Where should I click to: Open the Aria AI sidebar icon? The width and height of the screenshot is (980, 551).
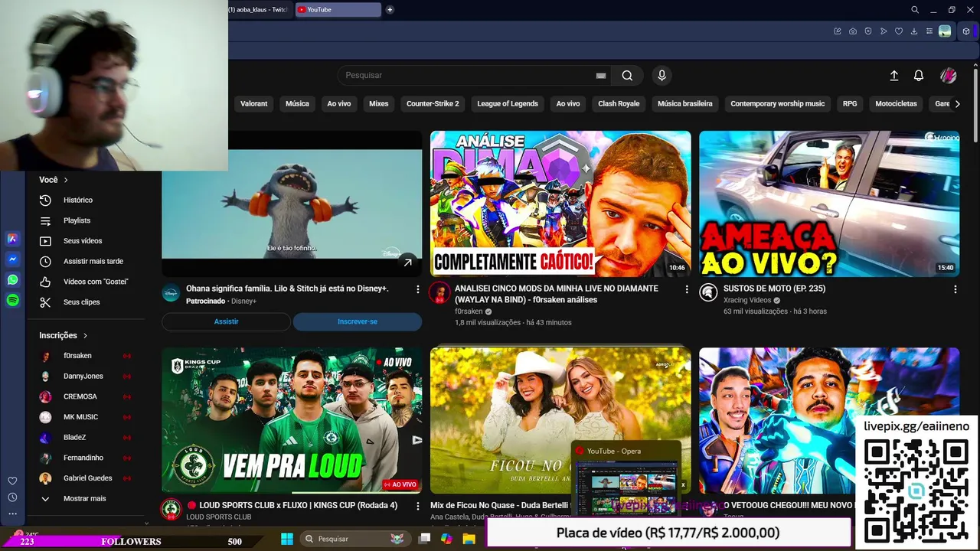(12, 239)
